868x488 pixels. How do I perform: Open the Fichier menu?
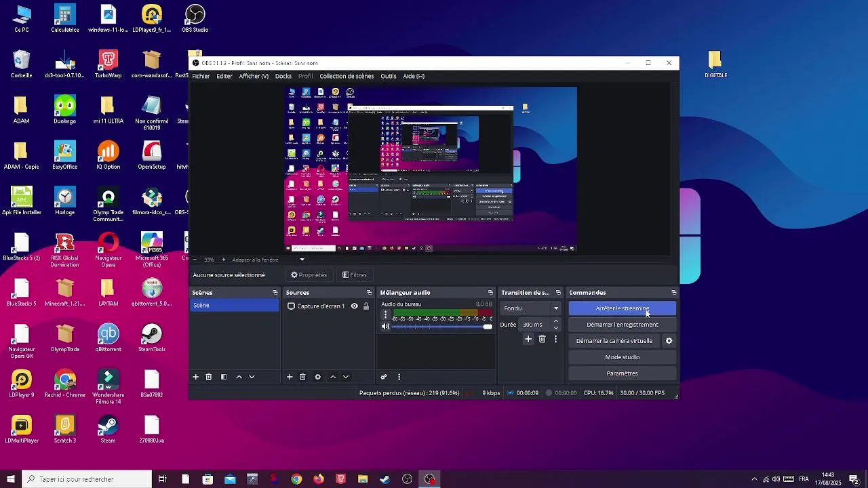[201, 77]
